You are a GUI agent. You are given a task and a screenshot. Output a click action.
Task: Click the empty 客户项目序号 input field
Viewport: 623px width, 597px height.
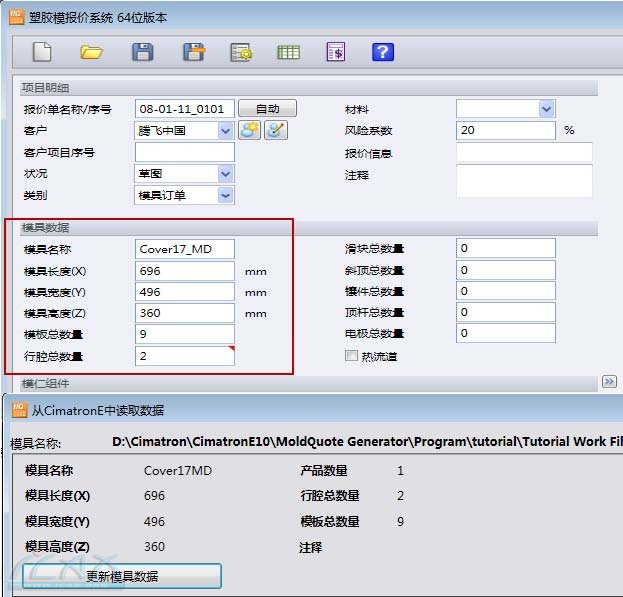[184, 152]
